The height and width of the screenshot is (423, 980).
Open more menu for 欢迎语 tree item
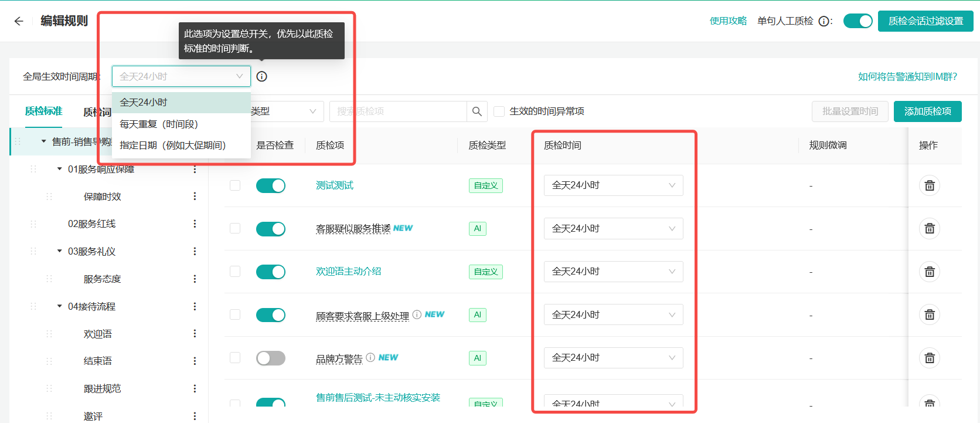point(195,334)
